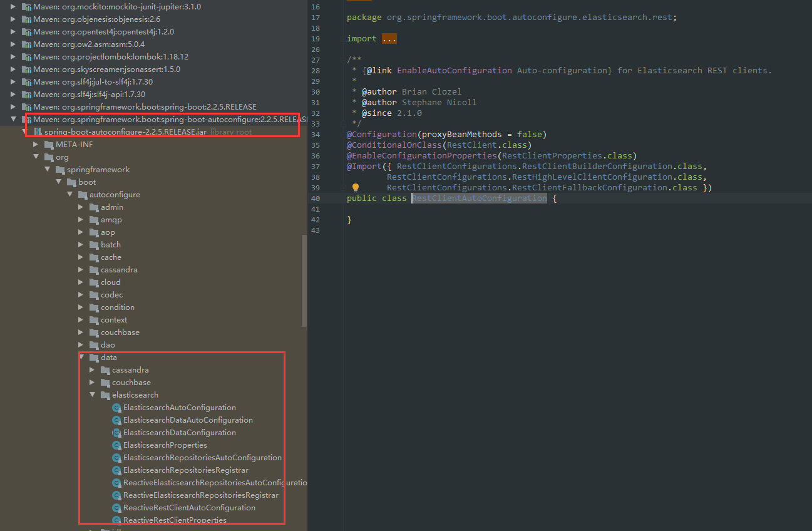812x531 pixels.
Task: Click author name Stephane Nicoll
Action: (x=439, y=103)
